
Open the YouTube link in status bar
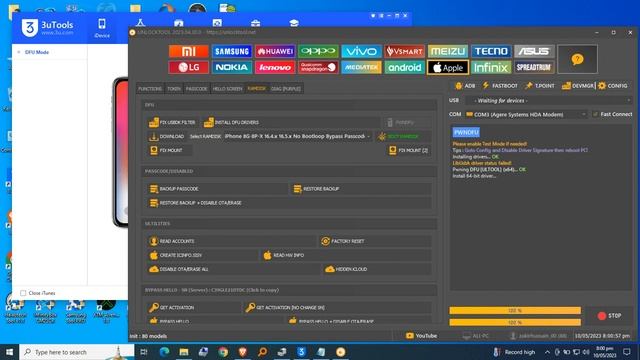pyautogui.click(x=421, y=336)
